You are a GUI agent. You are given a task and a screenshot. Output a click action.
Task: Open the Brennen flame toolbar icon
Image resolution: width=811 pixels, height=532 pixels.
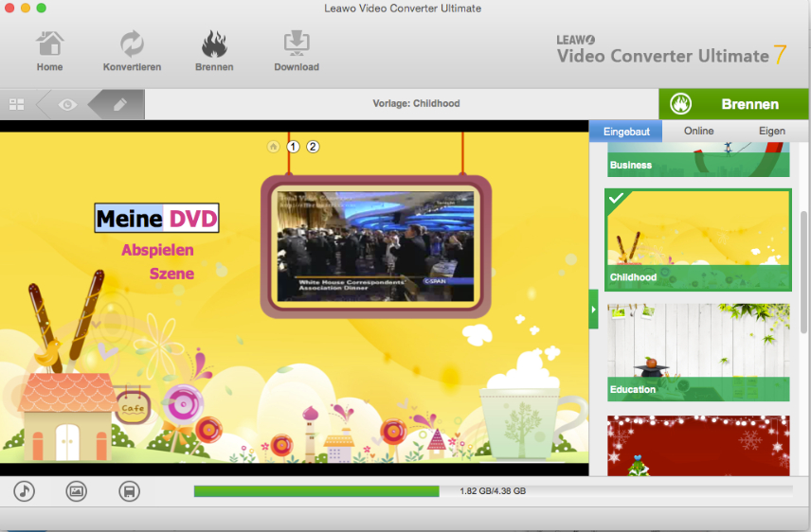[x=214, y=51]
